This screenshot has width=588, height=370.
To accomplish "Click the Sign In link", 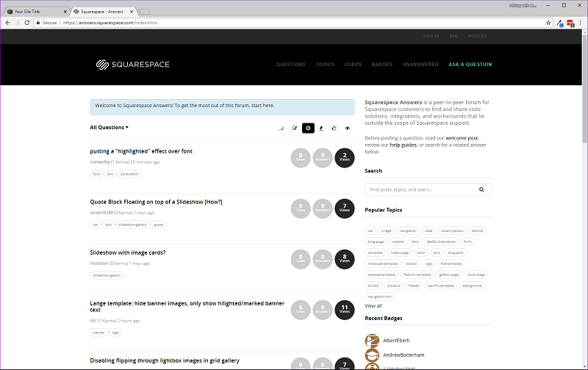I will [x=431, y=36].
